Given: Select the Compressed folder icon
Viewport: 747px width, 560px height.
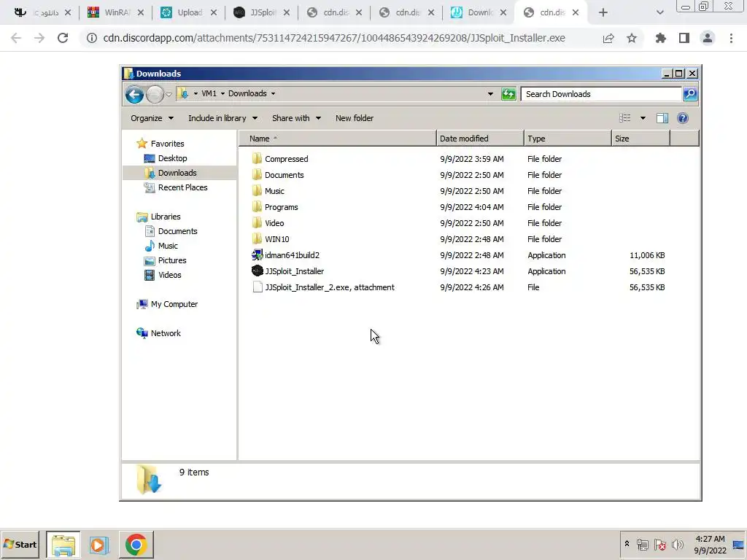Looking at the screenshot, I should 258,158.
